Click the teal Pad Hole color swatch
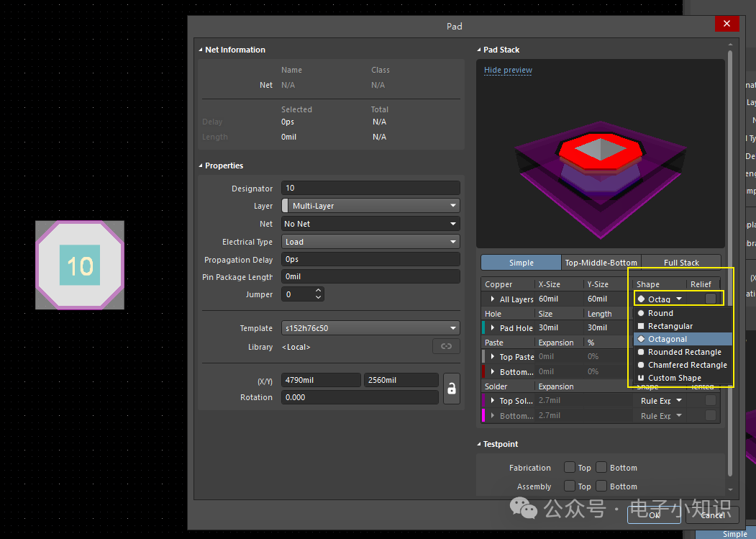This screenshot has height=539, width=756. pyautogui.click(x=483, y=327)
